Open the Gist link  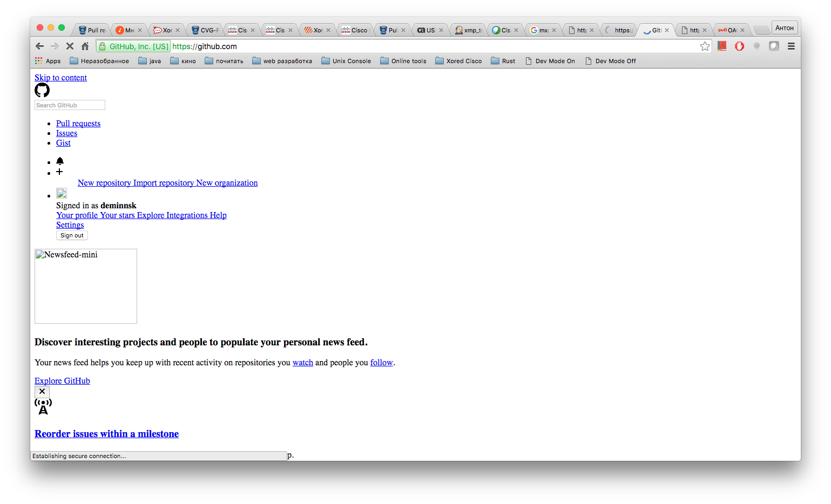click(63, 143)
